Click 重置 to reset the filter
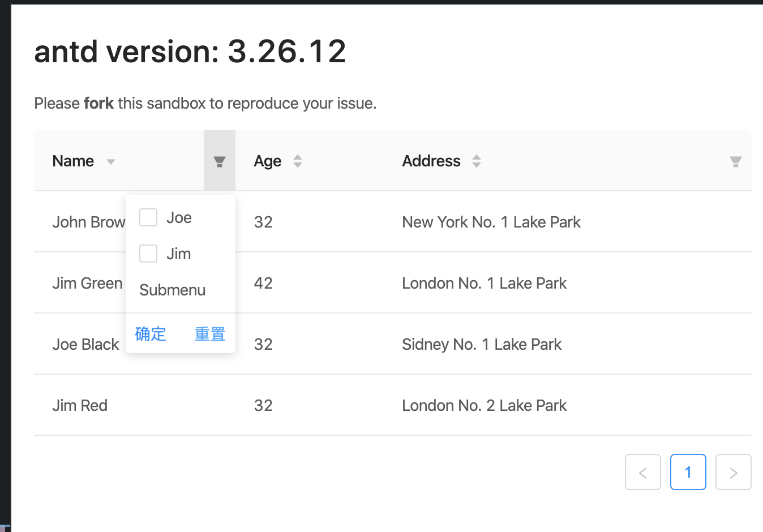763x532 pixels. click(x=209, y=334)
